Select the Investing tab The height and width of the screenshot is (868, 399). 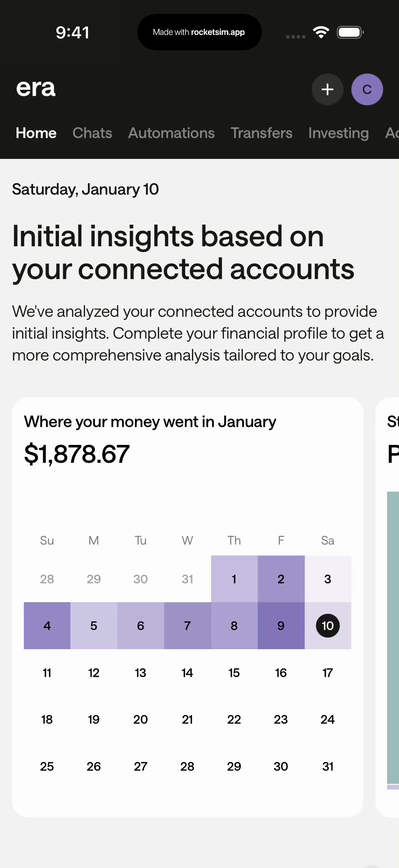pyautogui.click(x=338, y=133)
